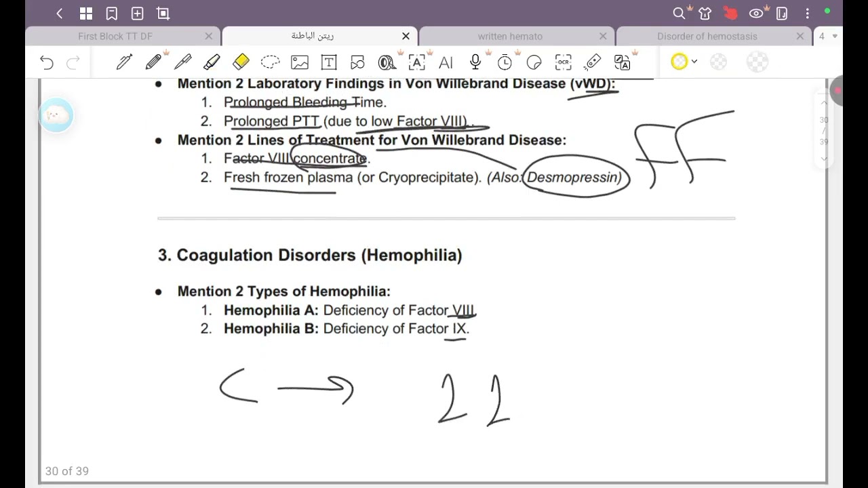This screenshot has height=488, width=868.
Task: Click 'Mention 2 Types of Hemophilia:' line
Action: coord(284,291)
